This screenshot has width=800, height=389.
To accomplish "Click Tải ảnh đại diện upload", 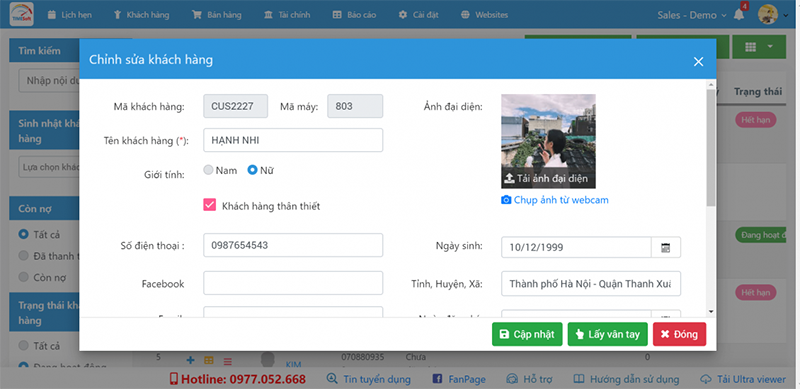I will [548, 179].
